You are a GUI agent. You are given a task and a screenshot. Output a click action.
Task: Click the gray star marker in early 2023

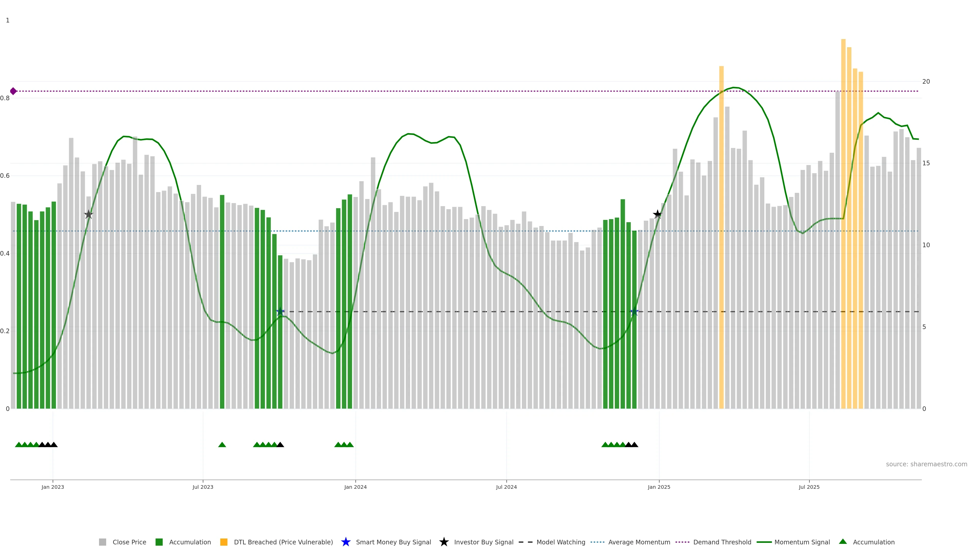coord(89,214)
